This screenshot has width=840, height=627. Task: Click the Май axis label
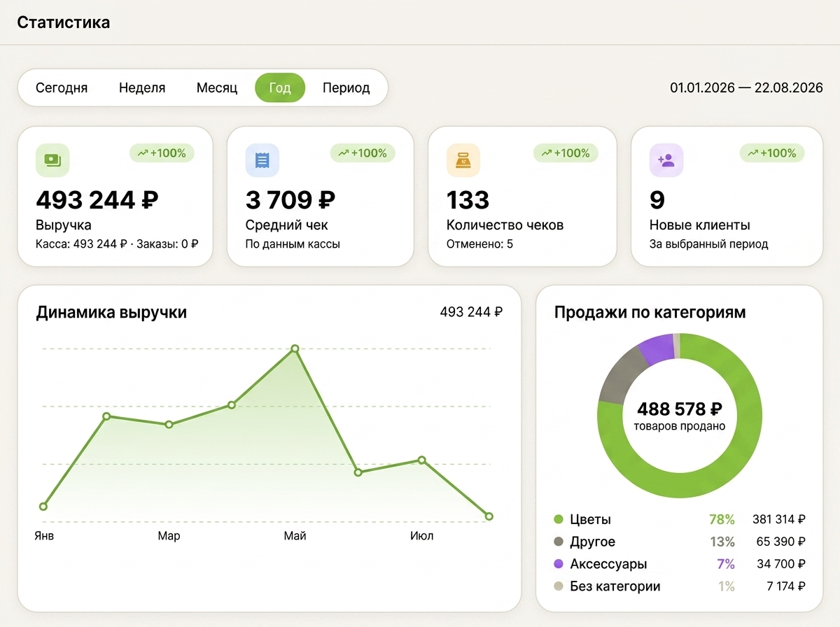tap(295, 536)
